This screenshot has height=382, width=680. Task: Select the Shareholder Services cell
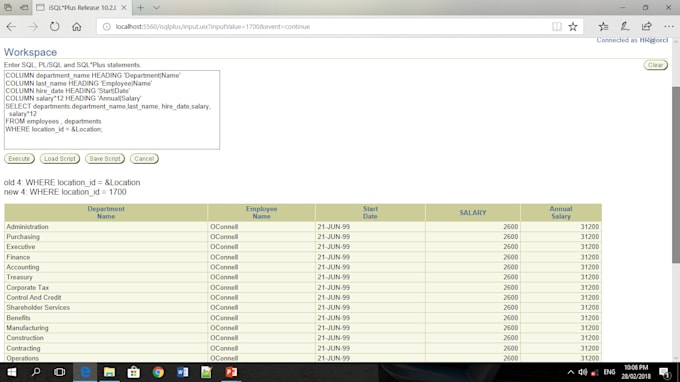coord(106,307)
